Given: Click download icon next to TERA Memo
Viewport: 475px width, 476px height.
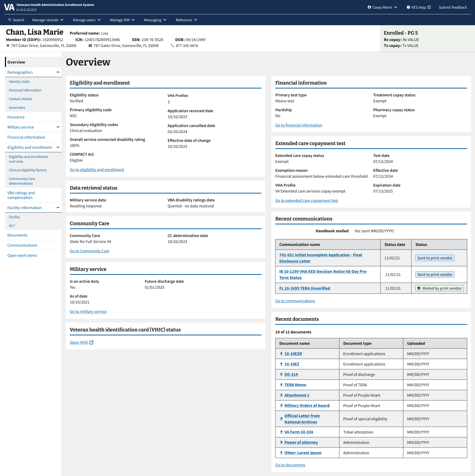Looking at the screenshot, I should (x=281, y=385).
